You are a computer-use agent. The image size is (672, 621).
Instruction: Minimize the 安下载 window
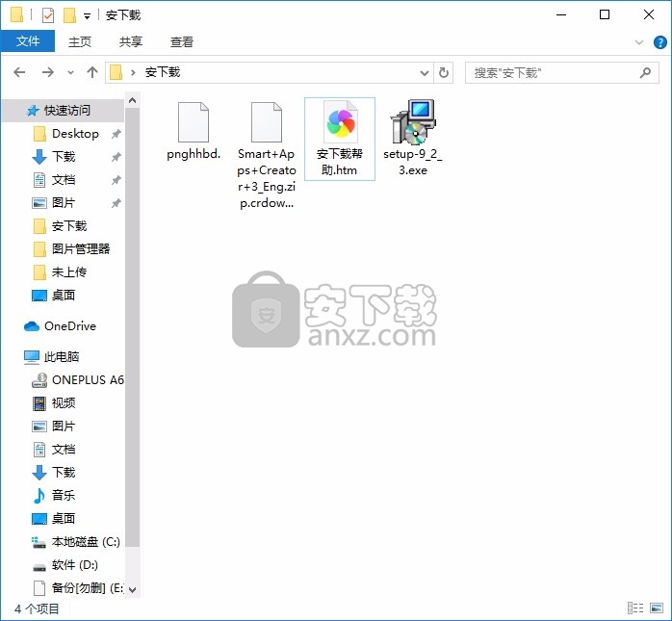[x=561, y=15]
